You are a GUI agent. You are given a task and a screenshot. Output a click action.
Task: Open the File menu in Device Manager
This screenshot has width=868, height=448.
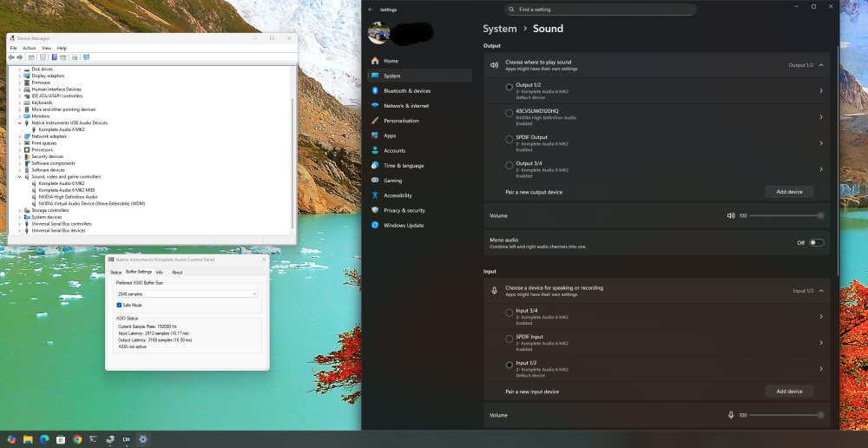click(x=13, y=48)
